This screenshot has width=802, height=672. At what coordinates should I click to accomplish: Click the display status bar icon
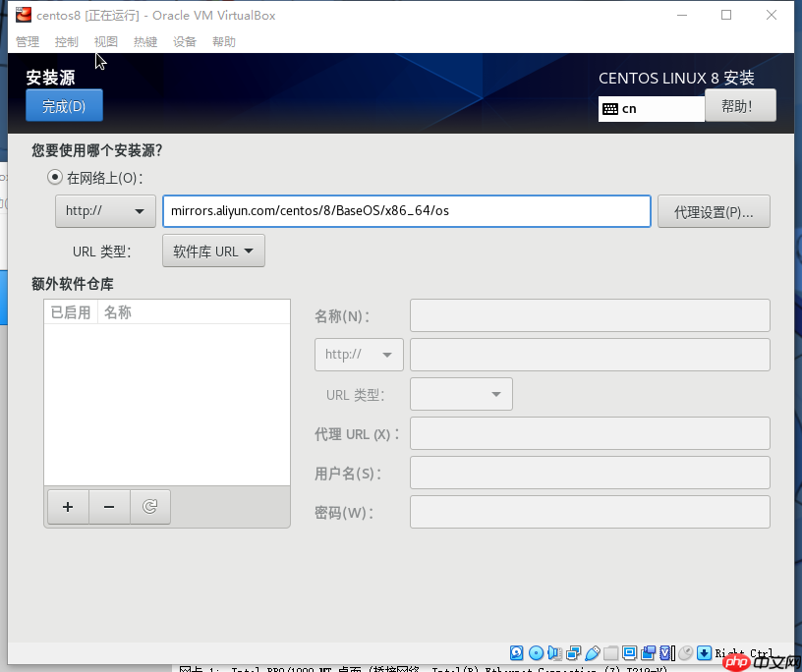(629, 652)
